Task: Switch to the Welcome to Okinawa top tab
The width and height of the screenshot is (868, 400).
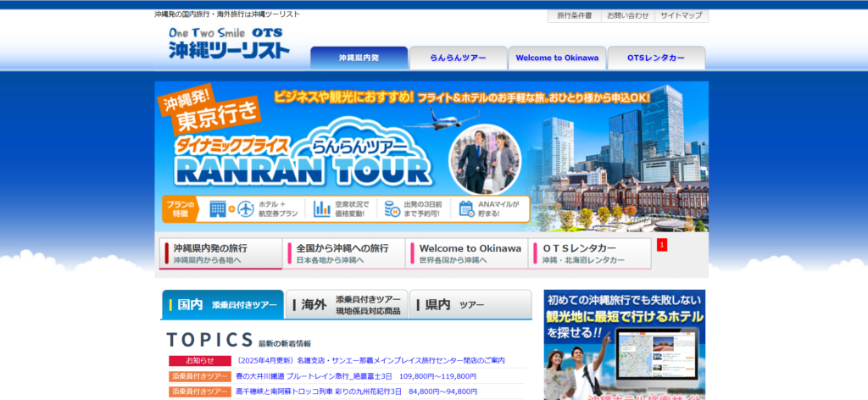Action: (x=557, y=58)
